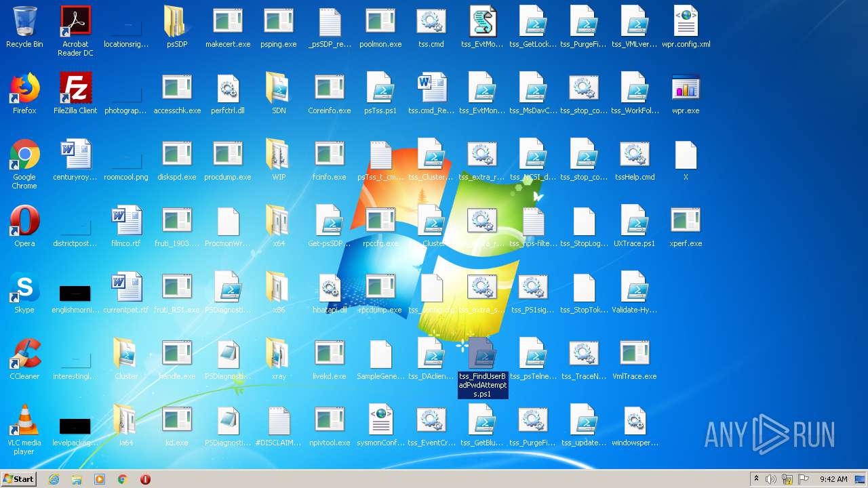This screenshot has height=488, width=868.
Task: Select tss.cmd script icon
Action: [431, 27]
